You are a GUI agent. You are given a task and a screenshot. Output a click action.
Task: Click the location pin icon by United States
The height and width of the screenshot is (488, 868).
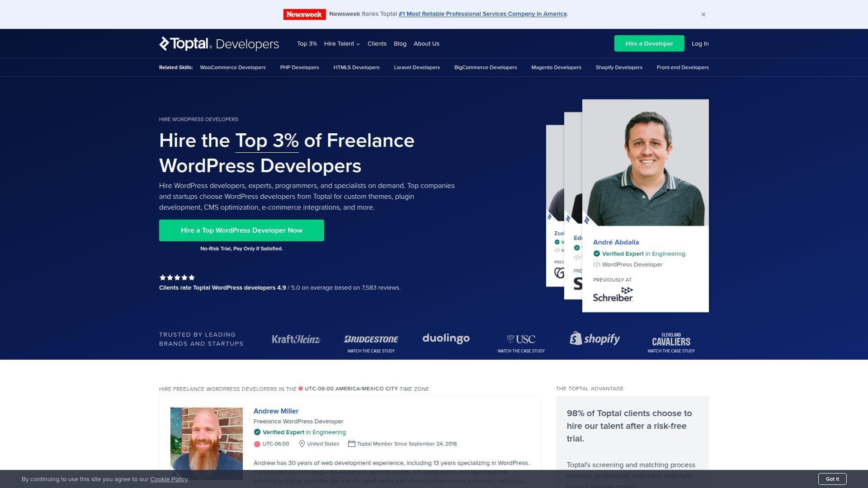(302, 444)
